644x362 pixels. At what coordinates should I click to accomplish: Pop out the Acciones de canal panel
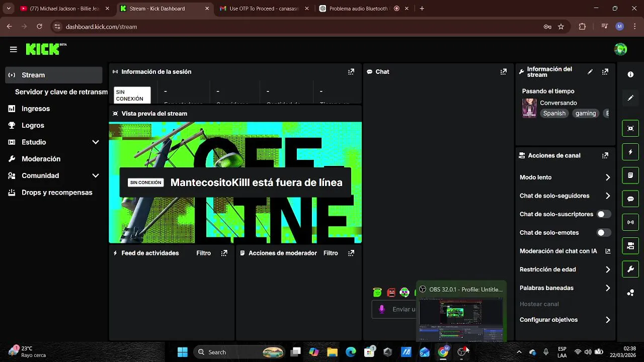pos(605,156)
